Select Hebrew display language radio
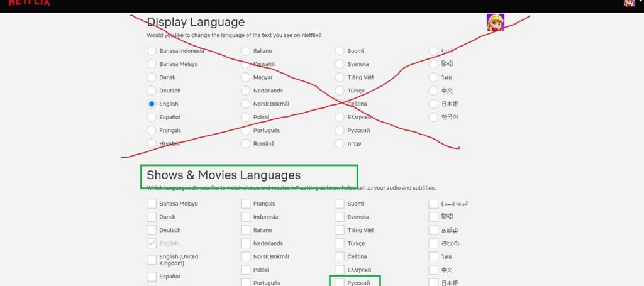Screen dimensions: 644x286 click(339, 143)
